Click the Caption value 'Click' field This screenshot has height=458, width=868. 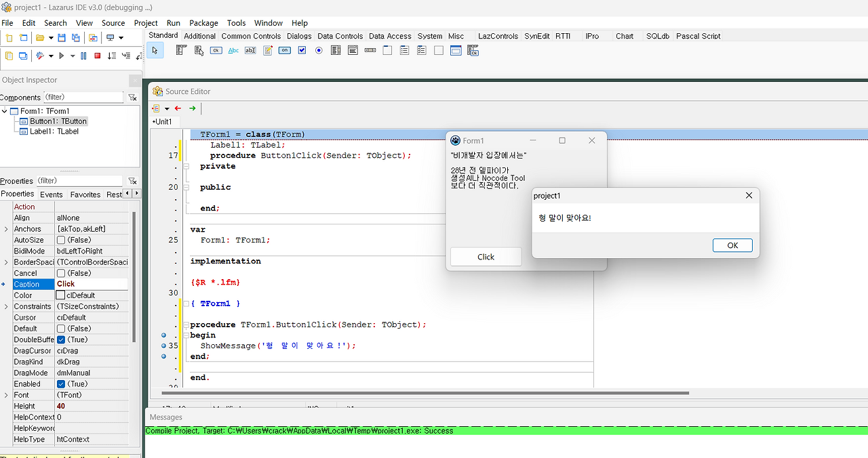[92, 284]
